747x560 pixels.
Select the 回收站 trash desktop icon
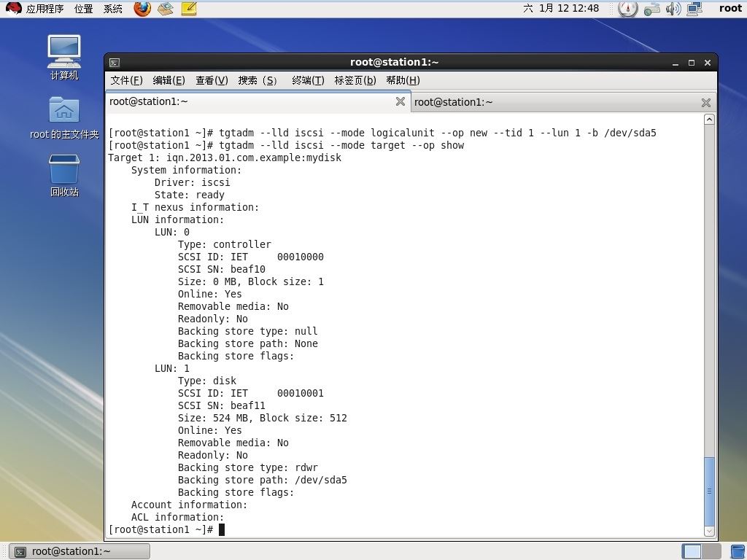(64, 175)
